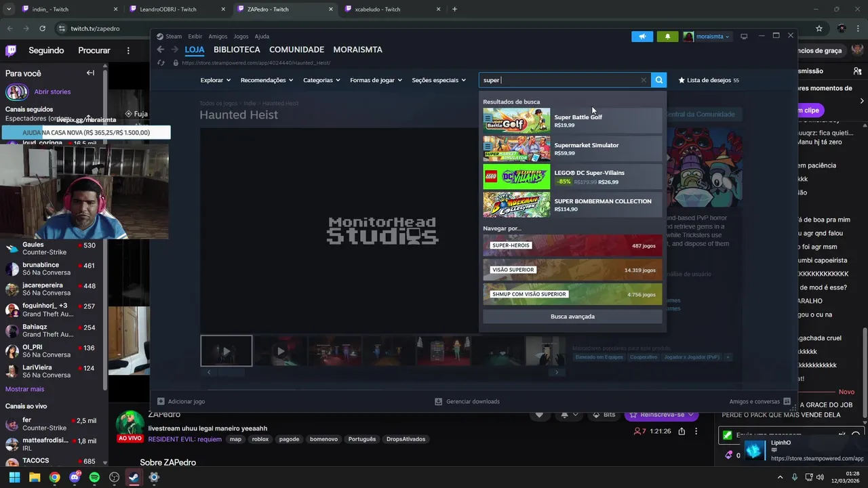
Task: Open Chrome tab list dropdown arrow
Action: (x=9, y=9)
